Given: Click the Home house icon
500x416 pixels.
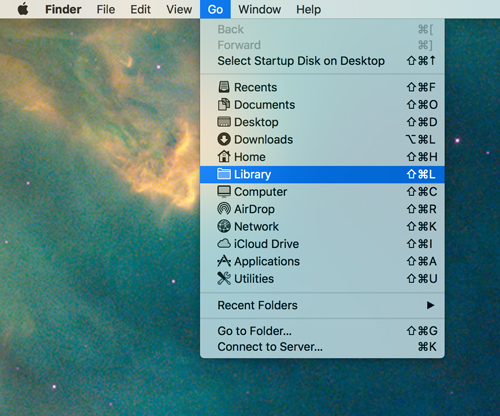Looking at the screenshot, I should [224, 156].
